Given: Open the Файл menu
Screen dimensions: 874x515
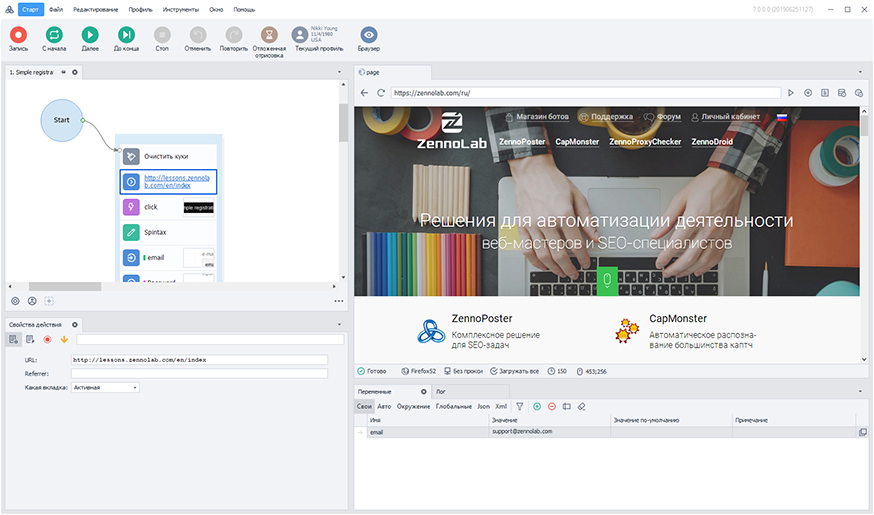Looking at the screenshot, I should [x=56, y=9].
